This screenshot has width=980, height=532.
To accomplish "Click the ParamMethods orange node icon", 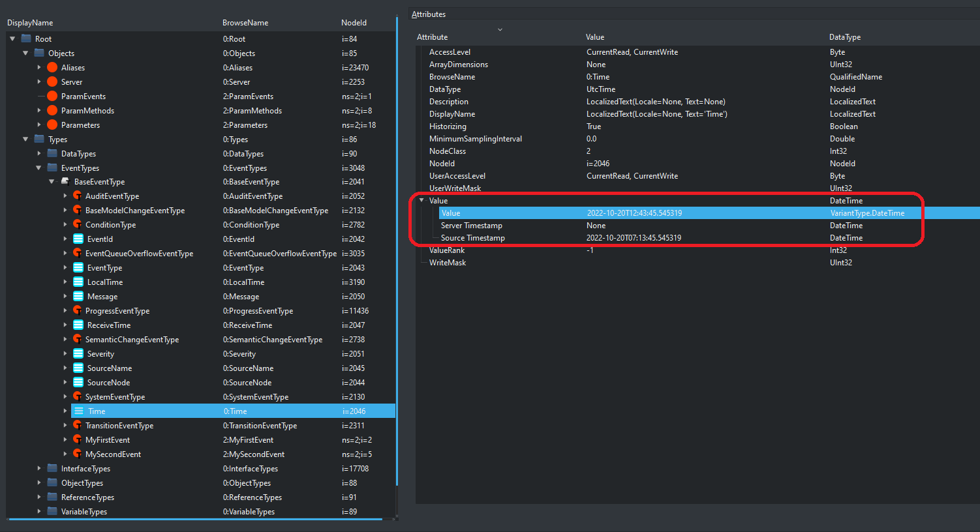I will [x=52, y=111].
